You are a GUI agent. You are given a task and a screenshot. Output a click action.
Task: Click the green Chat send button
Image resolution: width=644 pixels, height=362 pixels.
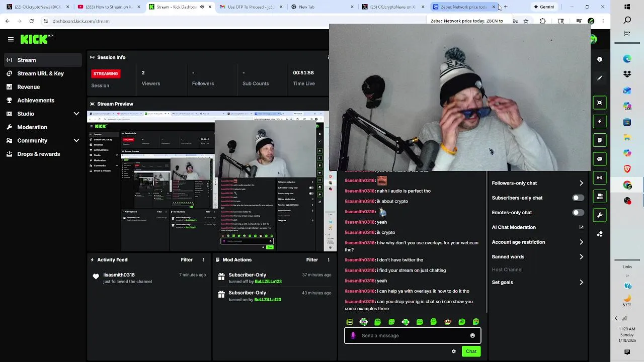[471, 351]
